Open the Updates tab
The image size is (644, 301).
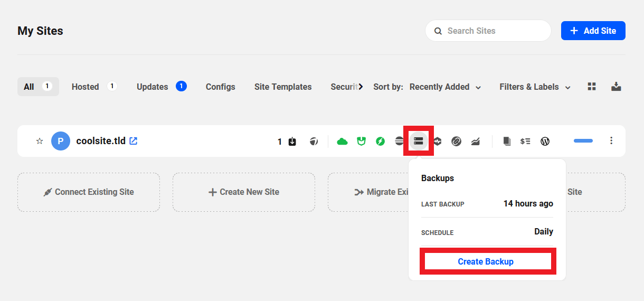point(162,87)
